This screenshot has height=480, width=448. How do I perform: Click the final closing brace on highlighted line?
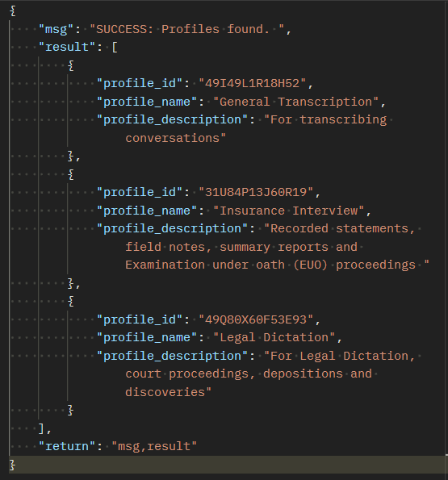(12, 465)
